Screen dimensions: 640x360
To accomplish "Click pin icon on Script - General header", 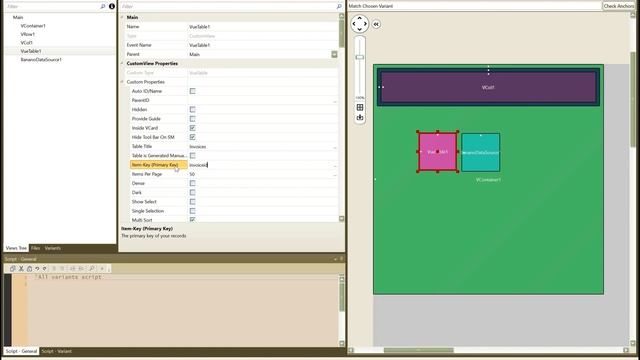I will click(342, 259).
